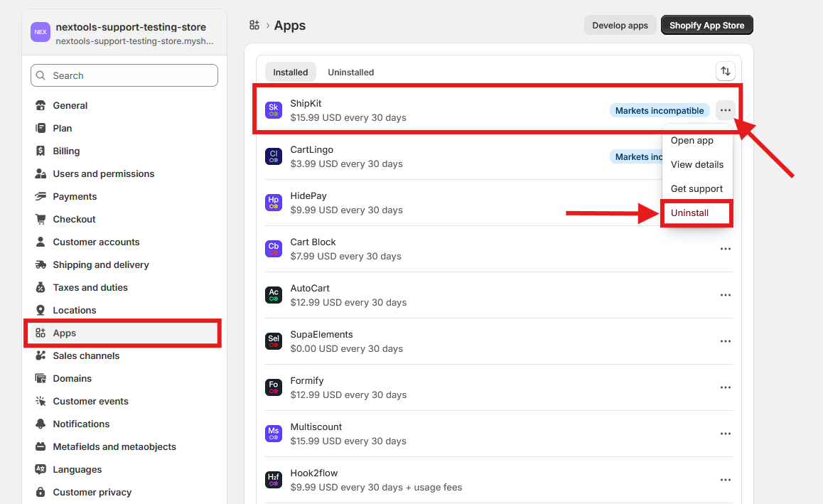Click the ShipKit app icon
This screenshot has width=823, height=504.
point(274,110)
